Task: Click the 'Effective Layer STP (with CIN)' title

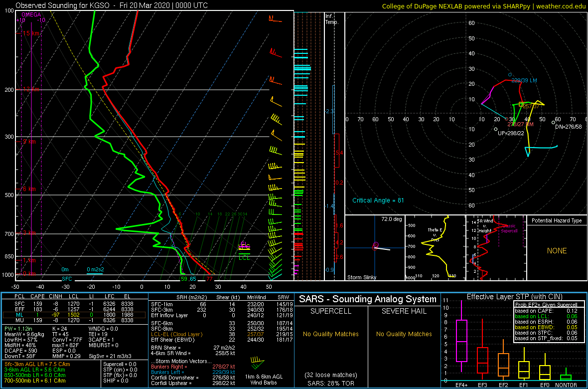Action: coord(513,297)
